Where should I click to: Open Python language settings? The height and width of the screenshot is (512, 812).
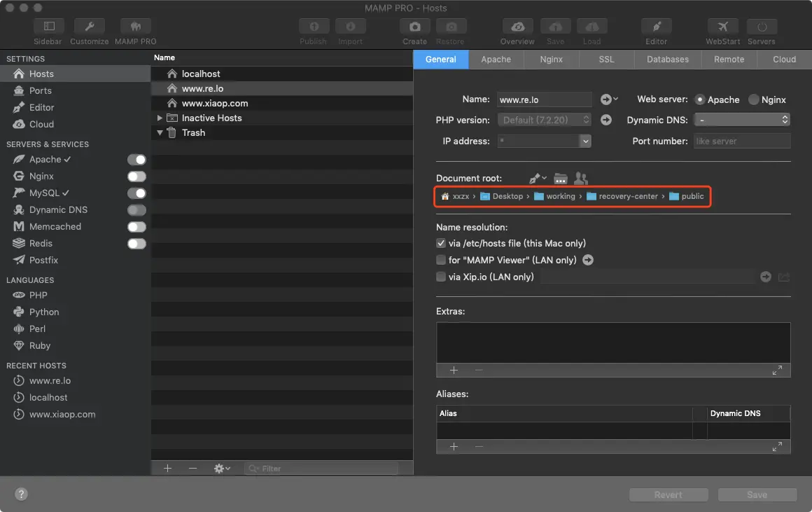coord(75,312)
